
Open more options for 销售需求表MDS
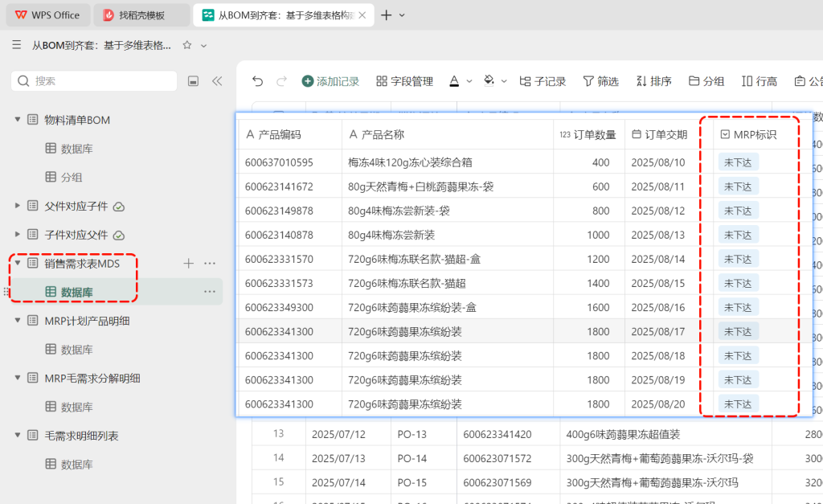coord(210,264)
